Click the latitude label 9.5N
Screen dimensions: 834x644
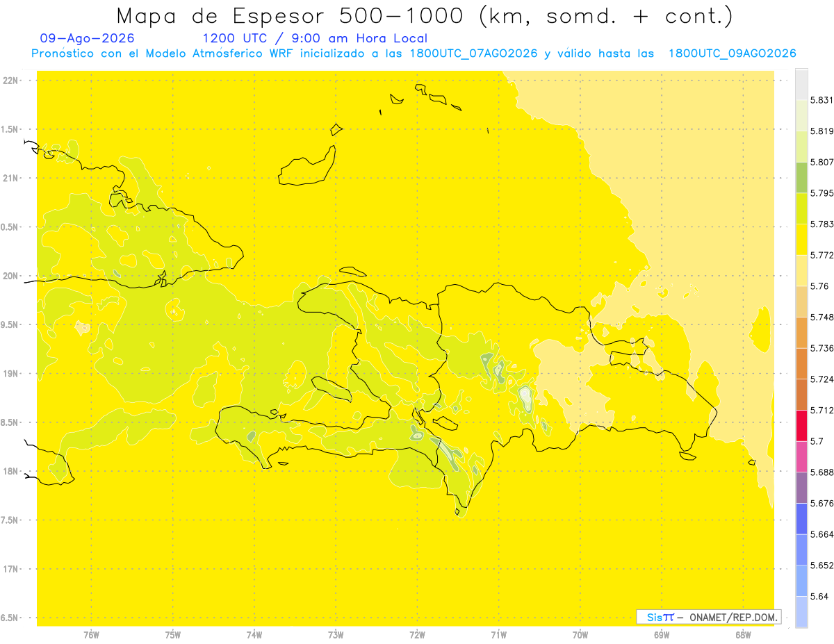10,324
